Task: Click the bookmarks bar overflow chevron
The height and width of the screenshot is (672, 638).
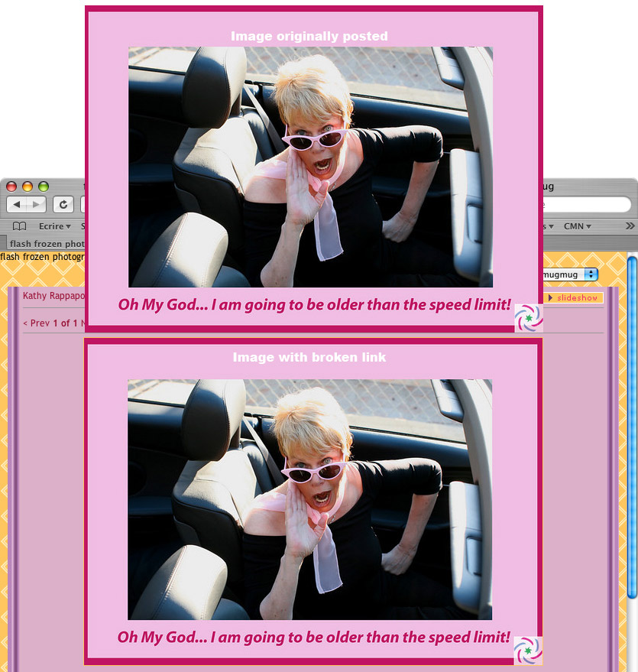Action: [630, 226]
